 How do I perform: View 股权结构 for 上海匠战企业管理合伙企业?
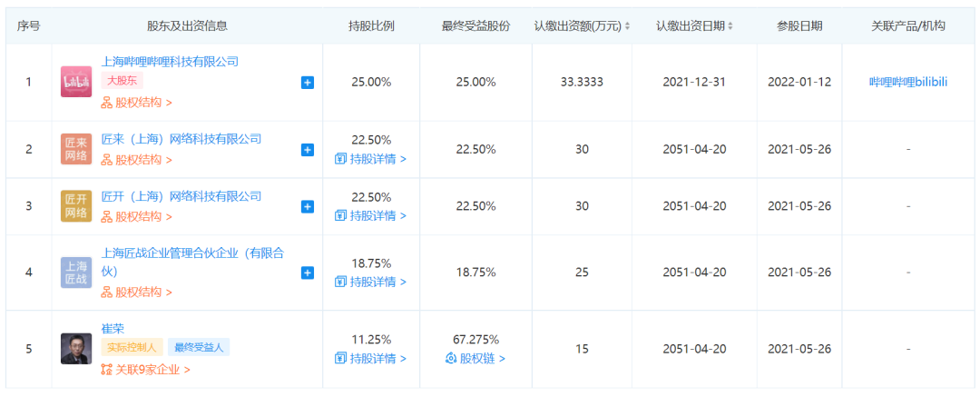pyautogui.click(x=137, y=293)
